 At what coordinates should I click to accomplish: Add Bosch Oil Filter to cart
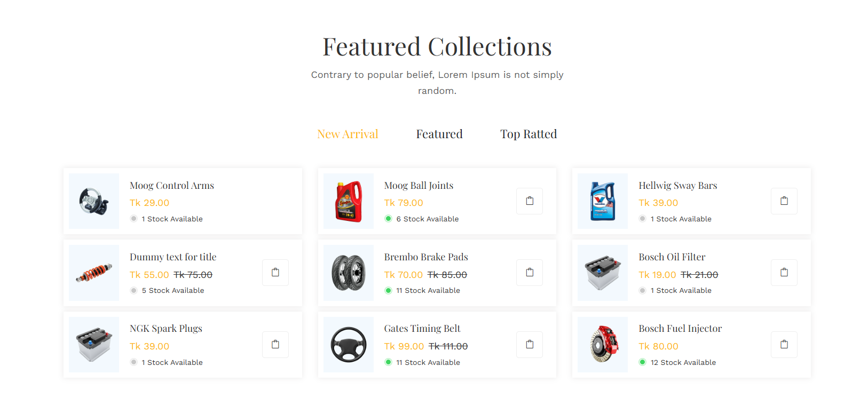[x=784, y=273]
